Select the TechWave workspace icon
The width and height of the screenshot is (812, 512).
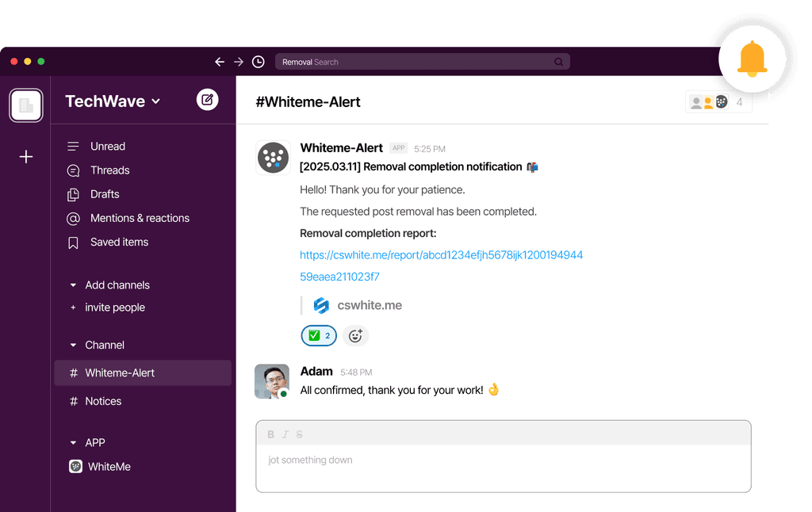coord(26,105)
